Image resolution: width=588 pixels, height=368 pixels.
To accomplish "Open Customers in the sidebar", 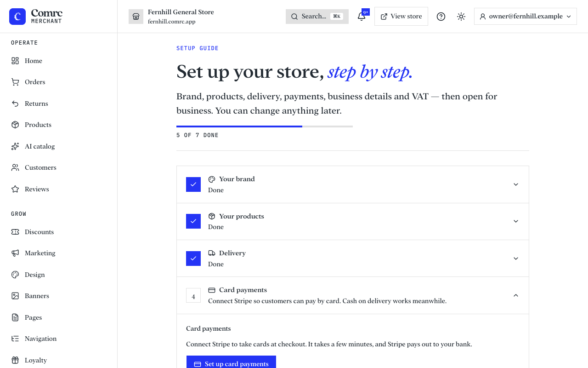I will pos(59,167).
